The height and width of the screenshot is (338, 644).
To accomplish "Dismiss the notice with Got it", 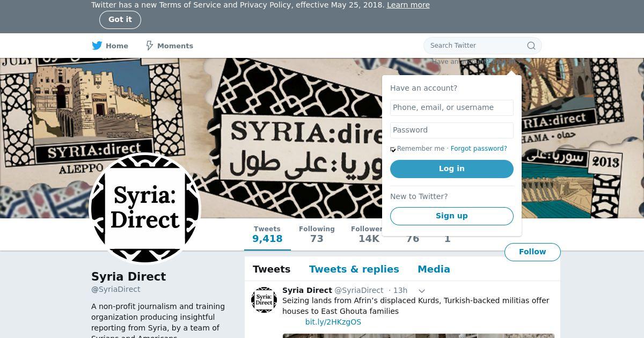I will pyautogui.click(x=120, y=19).
